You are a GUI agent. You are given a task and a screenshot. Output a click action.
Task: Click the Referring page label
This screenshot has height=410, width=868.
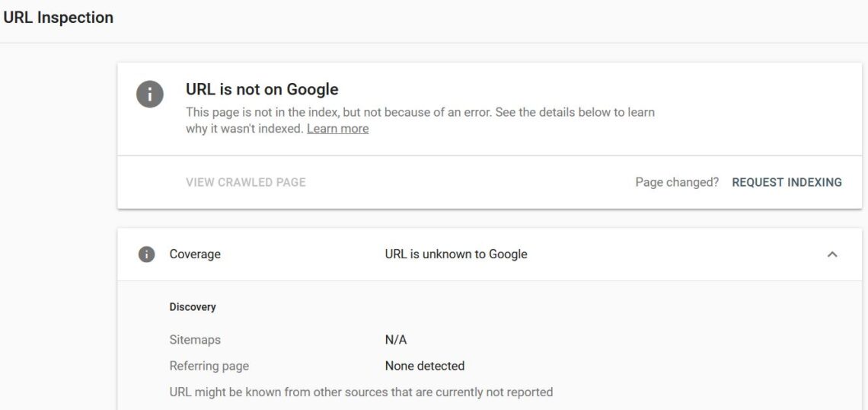coord(209,367)
